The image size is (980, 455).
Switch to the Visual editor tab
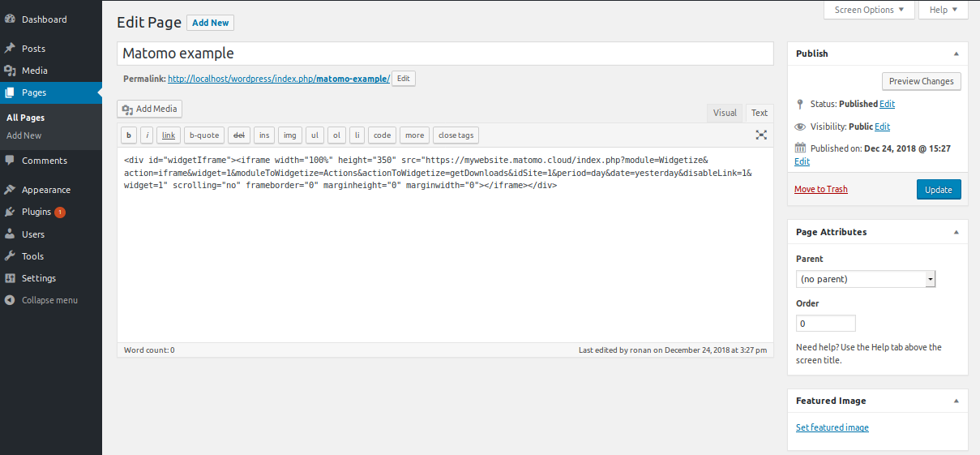point(725,113)
